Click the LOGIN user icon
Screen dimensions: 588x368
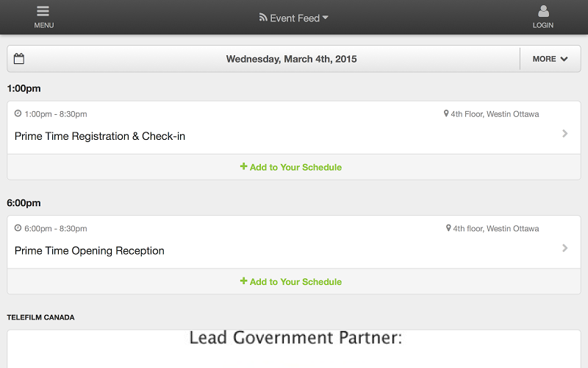543,11
